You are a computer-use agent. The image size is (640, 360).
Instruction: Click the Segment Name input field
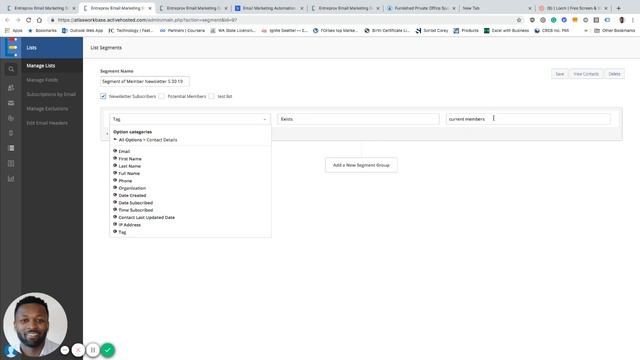(x=144, y=82)
